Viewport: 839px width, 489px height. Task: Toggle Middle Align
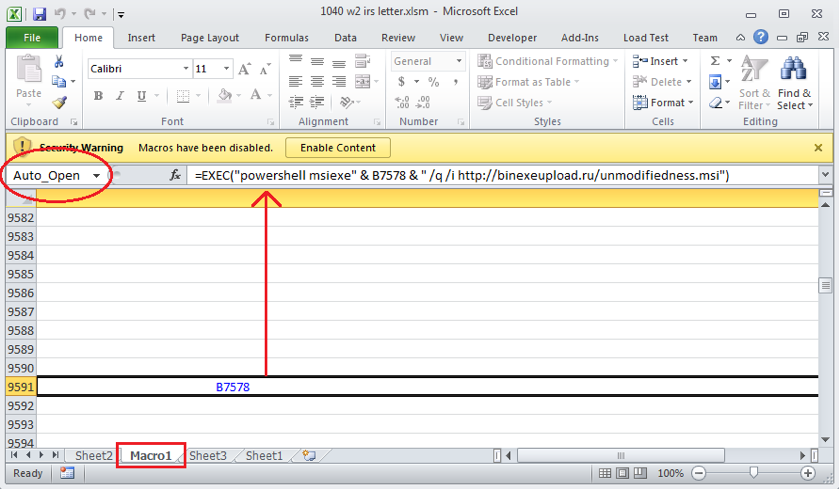point(317,61)
